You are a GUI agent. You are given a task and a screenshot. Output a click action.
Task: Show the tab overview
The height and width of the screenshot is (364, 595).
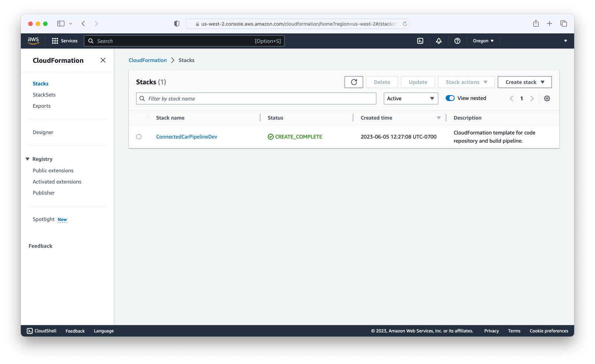click(x=564, y=23)
